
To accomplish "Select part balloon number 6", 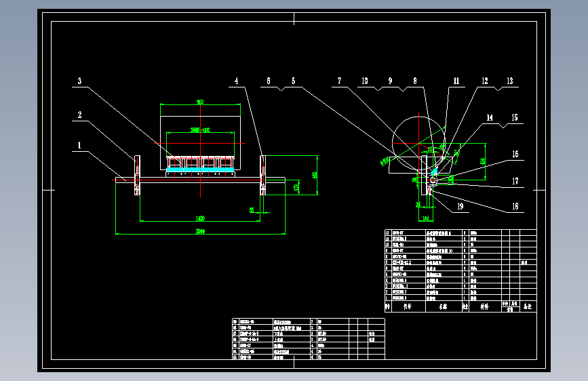I will [269, 81].
